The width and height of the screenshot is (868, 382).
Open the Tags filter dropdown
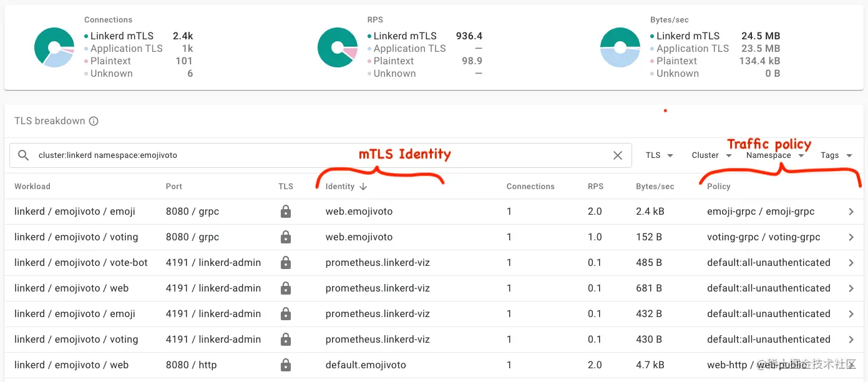(x=837, y=155)
